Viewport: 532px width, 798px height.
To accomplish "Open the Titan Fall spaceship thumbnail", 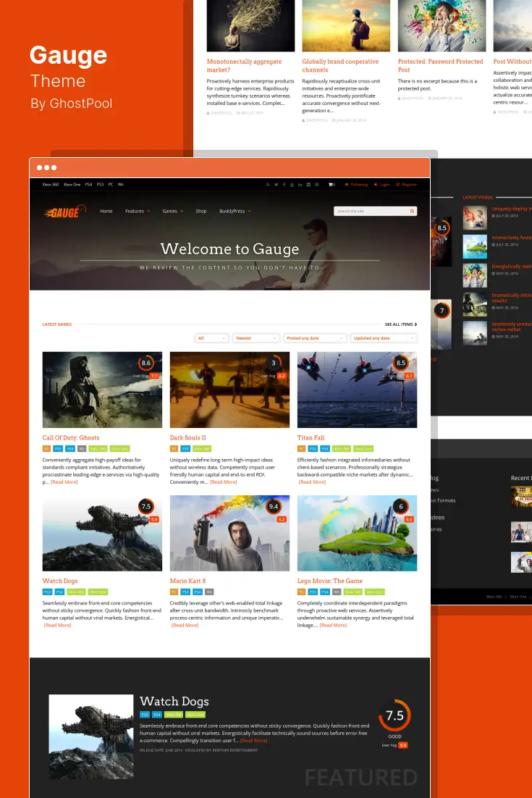I will point(357,390).
